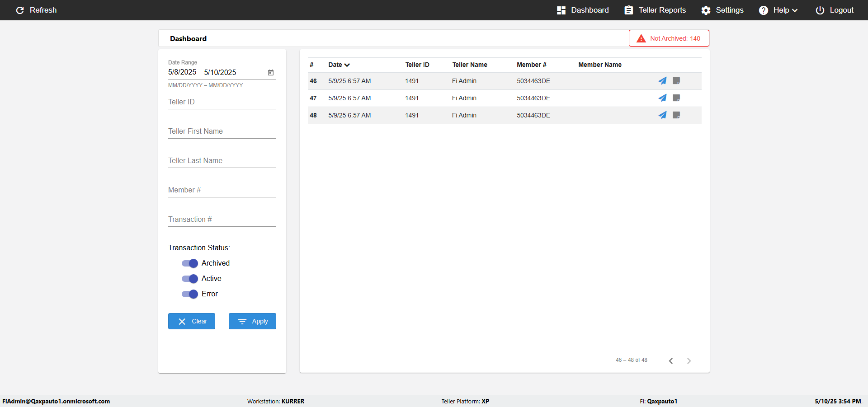Screen dimensions: 868x407
Task: Focus the Teller Last Name field
Action: point(222,160)
